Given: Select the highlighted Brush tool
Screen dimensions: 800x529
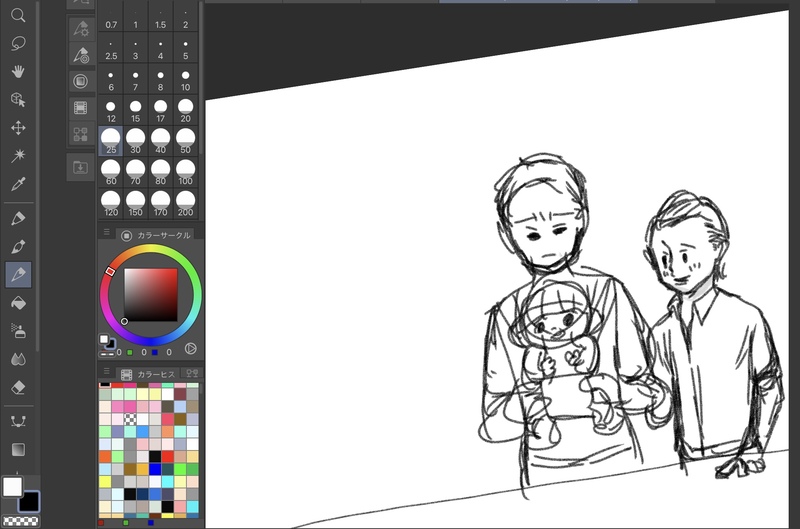Looking at the screenshot, I should point(18,275).
